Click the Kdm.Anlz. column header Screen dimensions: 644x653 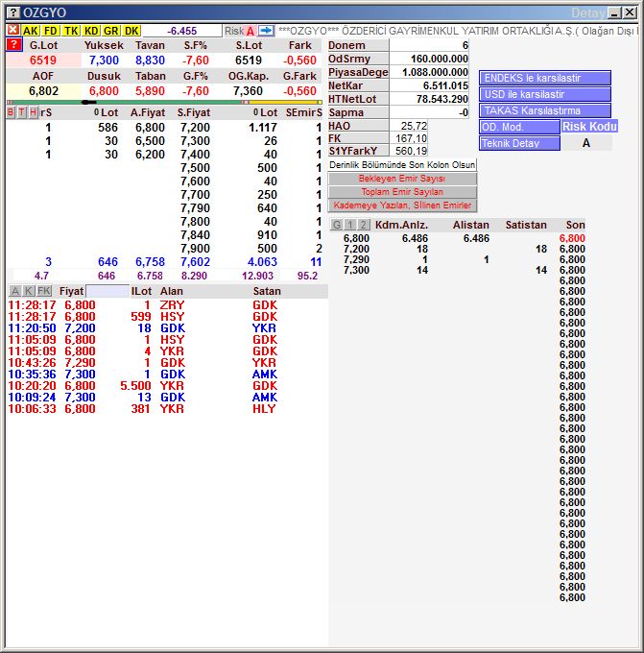pyautogui.click(x=401, y=225)
